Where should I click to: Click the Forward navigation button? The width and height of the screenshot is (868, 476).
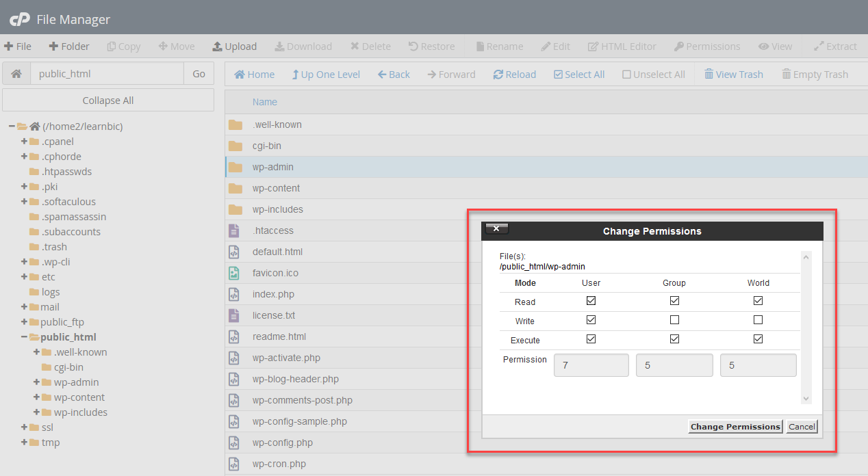451,75
